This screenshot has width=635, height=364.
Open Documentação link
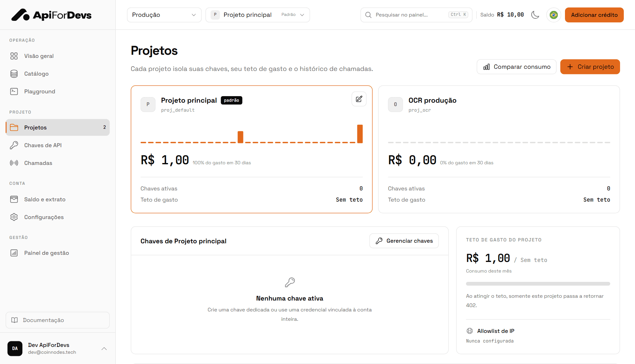(58, 320)
